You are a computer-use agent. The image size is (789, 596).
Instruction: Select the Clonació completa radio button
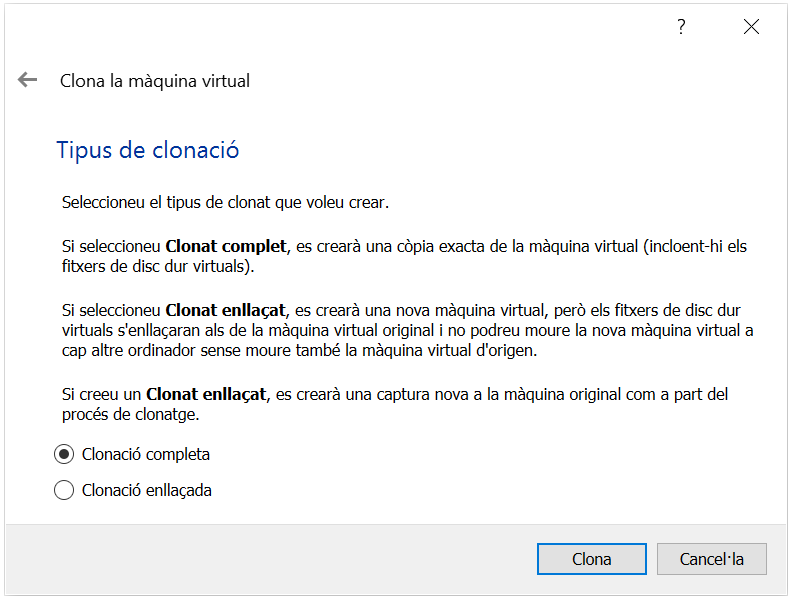[x=64, y=454]
